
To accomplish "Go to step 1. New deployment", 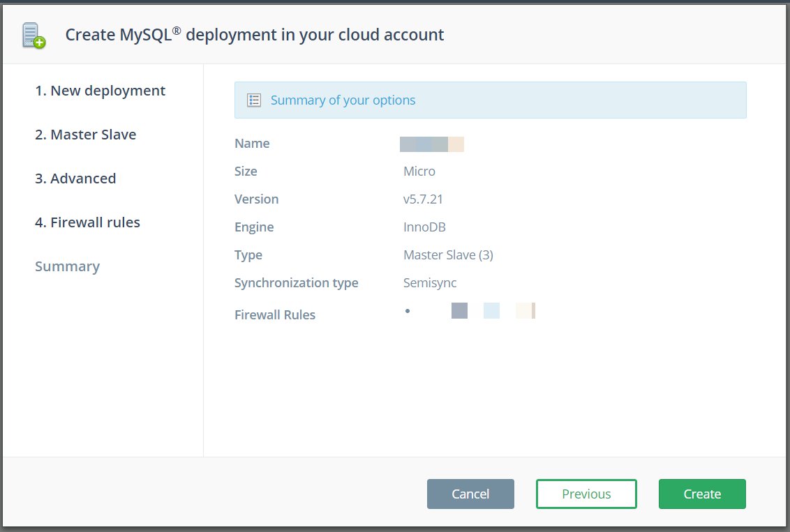I will [x=100, y=91].
